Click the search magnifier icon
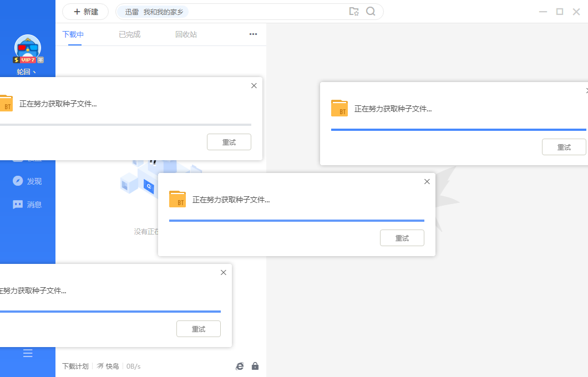588x377 pixels. point(371,11)
